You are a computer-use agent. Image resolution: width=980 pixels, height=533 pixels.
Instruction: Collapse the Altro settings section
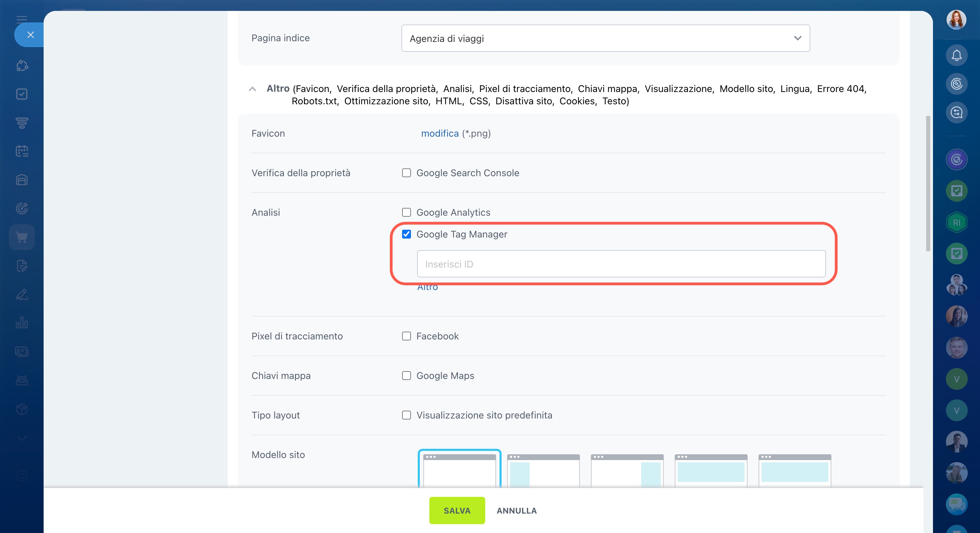pyautogui.click(x=252, y=89)
